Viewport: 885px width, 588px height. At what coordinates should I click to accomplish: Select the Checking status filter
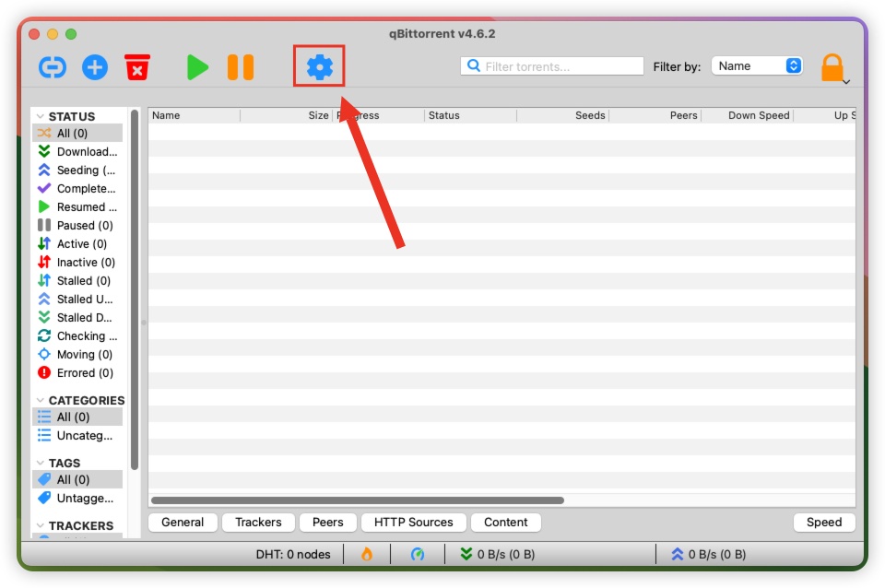coord(77,335)
